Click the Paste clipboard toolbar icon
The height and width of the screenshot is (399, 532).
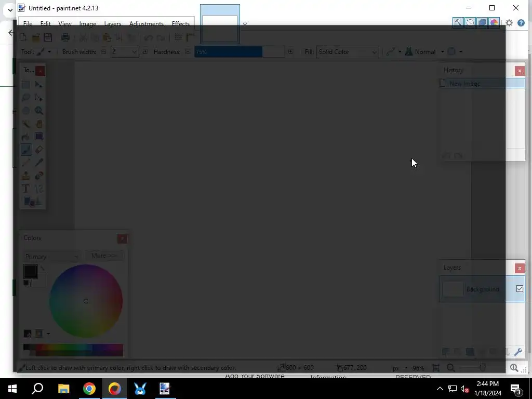coord(107,37)
